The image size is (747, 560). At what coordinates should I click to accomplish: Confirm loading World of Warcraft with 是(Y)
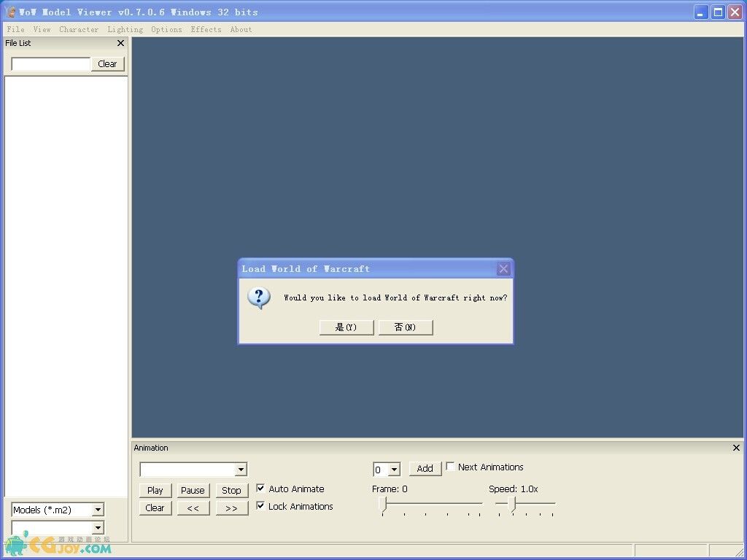[x=347, y=327]
